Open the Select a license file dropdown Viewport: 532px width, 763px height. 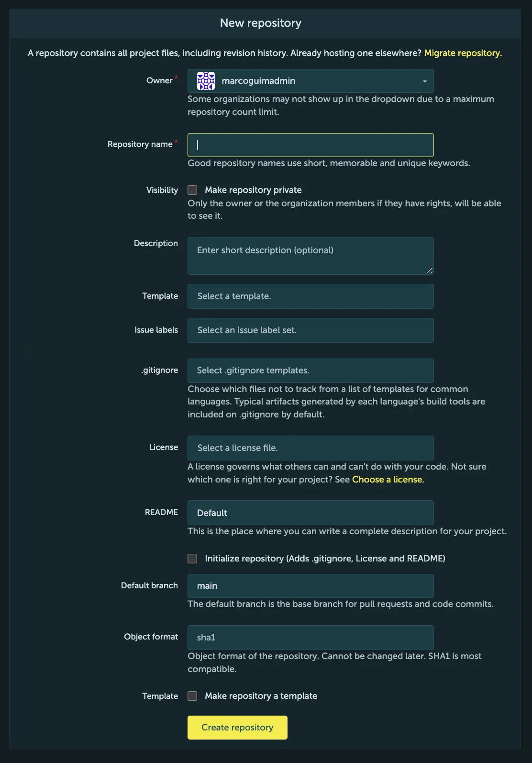tap(310, 448)
